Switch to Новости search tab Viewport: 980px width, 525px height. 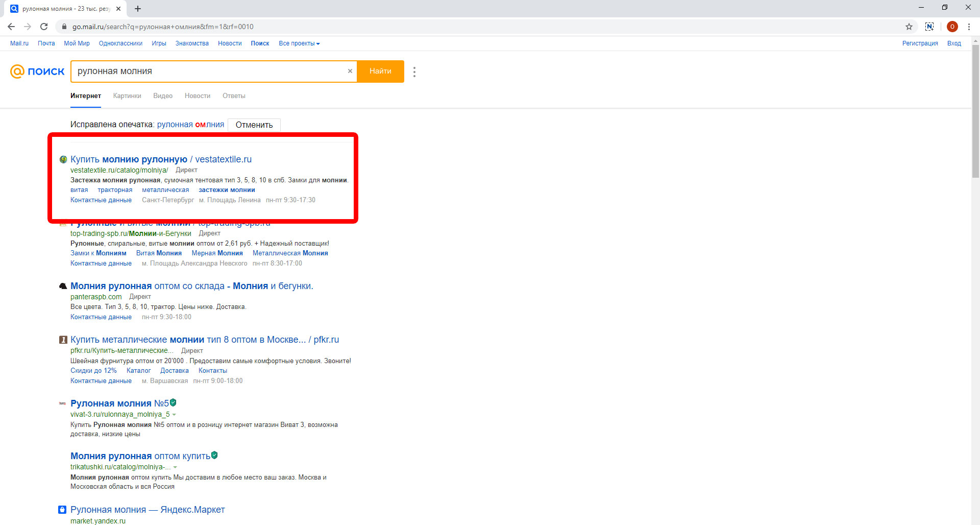(198, 96)
